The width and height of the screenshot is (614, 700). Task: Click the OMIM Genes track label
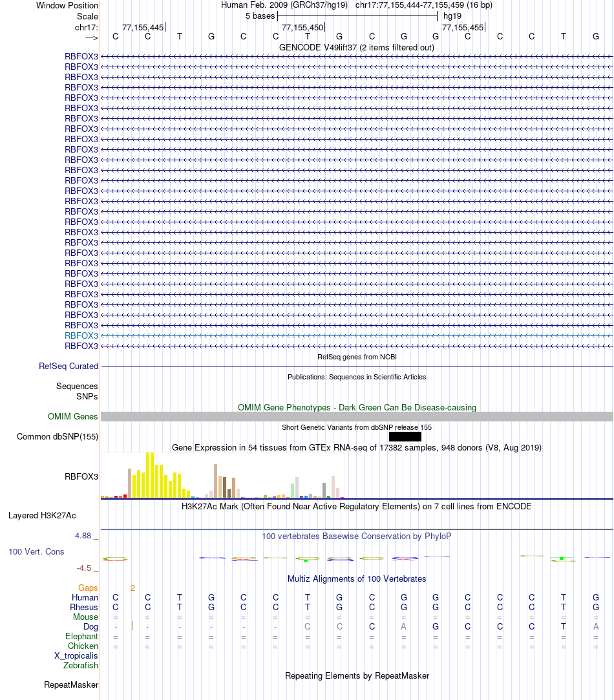coord(73,416)
